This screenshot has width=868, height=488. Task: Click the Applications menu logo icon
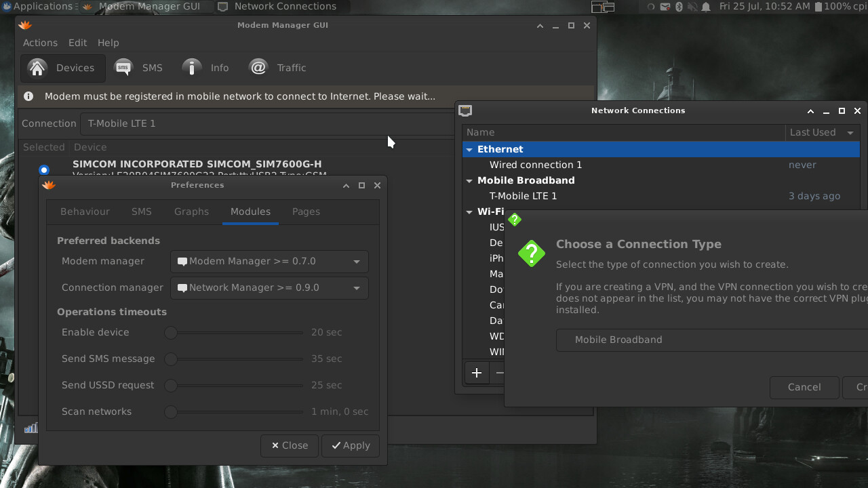pyautogui.click(x=6, y=6)
